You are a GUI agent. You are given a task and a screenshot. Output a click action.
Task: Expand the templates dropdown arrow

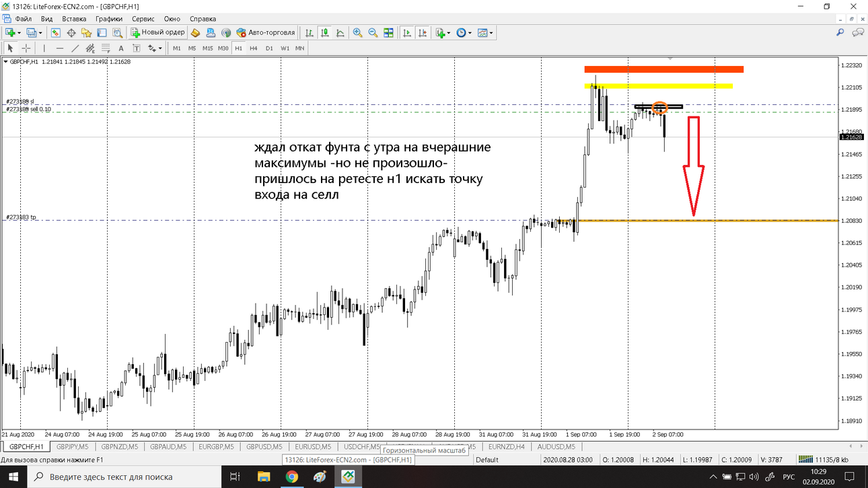coord(491,32)
